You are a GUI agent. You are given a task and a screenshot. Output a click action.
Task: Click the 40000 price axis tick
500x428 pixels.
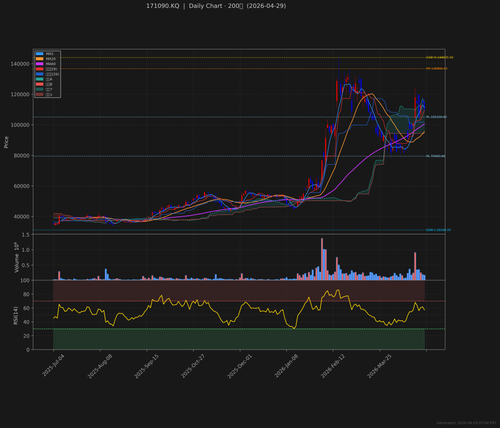21,217
